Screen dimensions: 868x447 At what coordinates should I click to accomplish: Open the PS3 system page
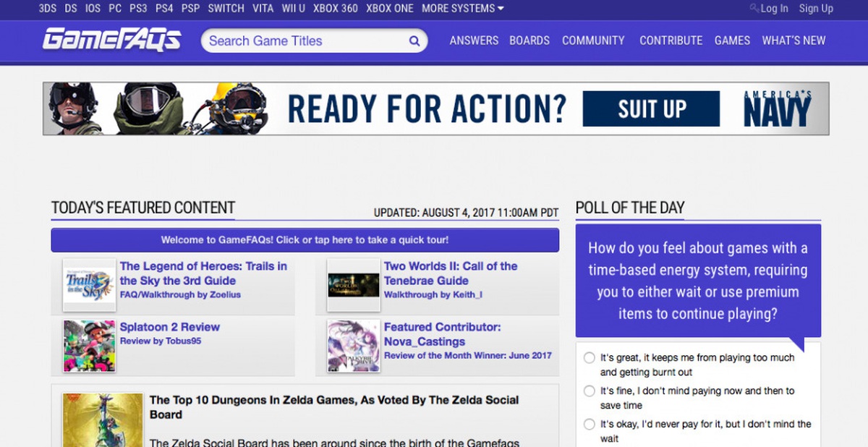tap(139, 9)
